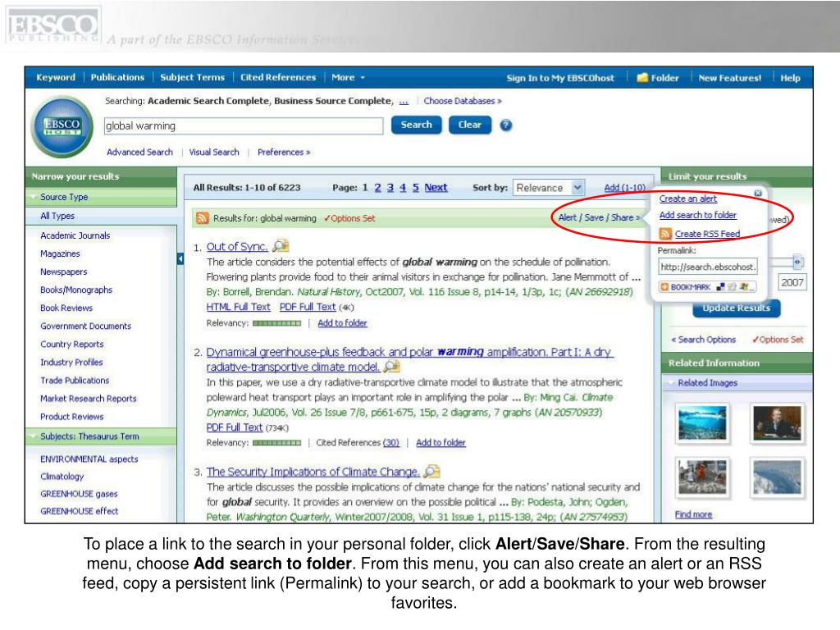Click the Clear button

click(470, 125)
